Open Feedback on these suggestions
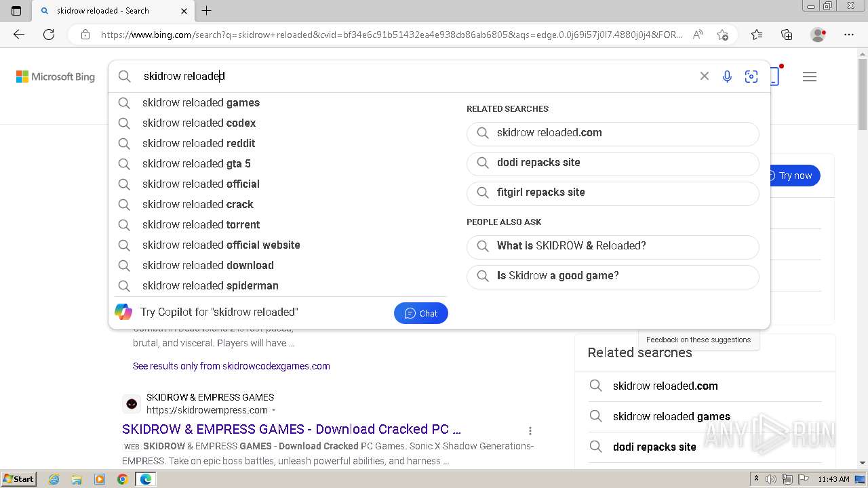 pyautogui.click(x=698, y=340)
